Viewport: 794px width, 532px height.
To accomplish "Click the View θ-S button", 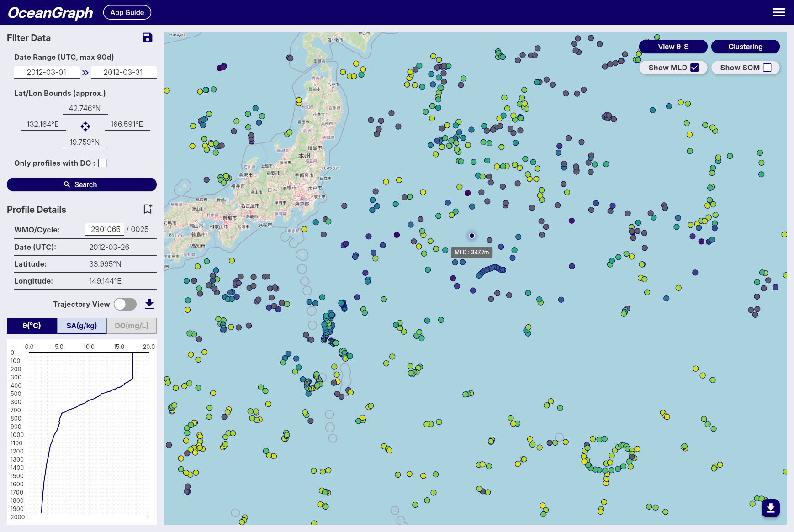I will tap(673, 47).
